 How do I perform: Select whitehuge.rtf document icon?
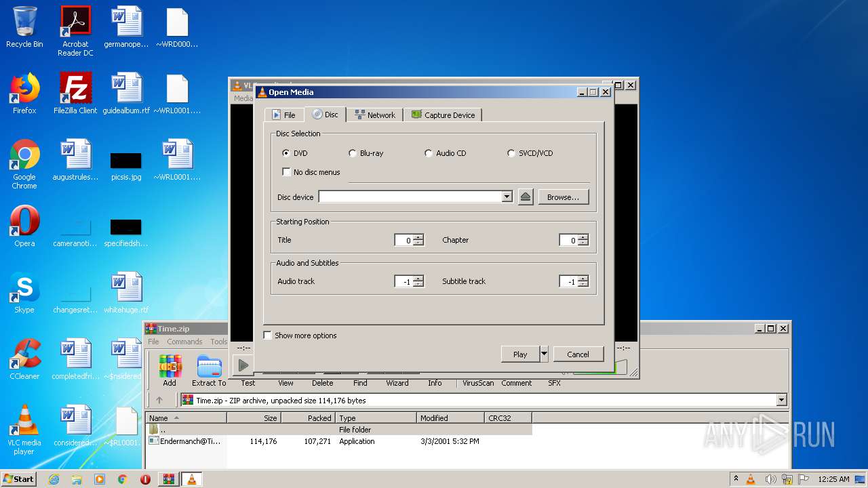click(126, 293)
